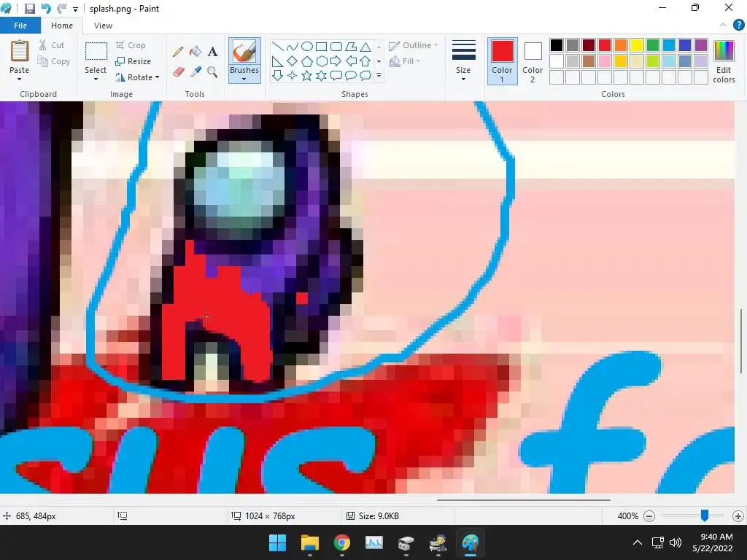Open Google Chrome from taskbar
Image resolution: width=747 pixels, height=560 pixels.
pyautogui.click(x=341, y=542)
